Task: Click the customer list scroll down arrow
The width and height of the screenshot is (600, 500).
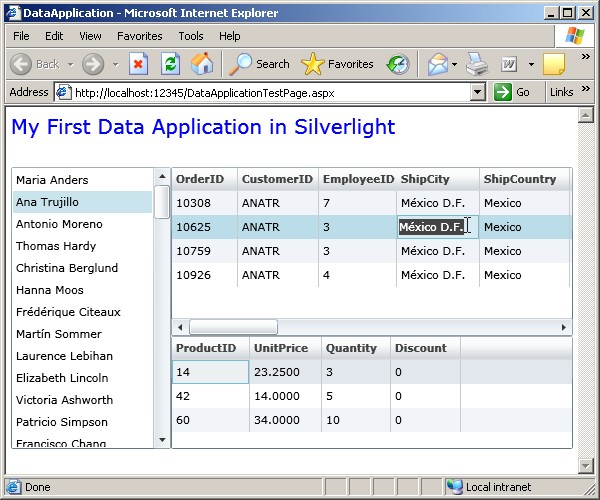Action: (x=162, y=440)
